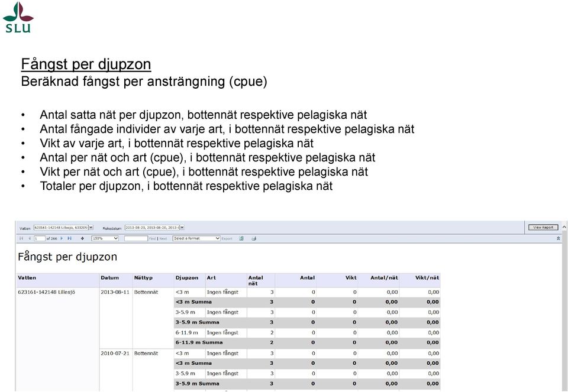Click the Find text search box
The width and height of the screenshot is (568, 392).
pos(136,238)
